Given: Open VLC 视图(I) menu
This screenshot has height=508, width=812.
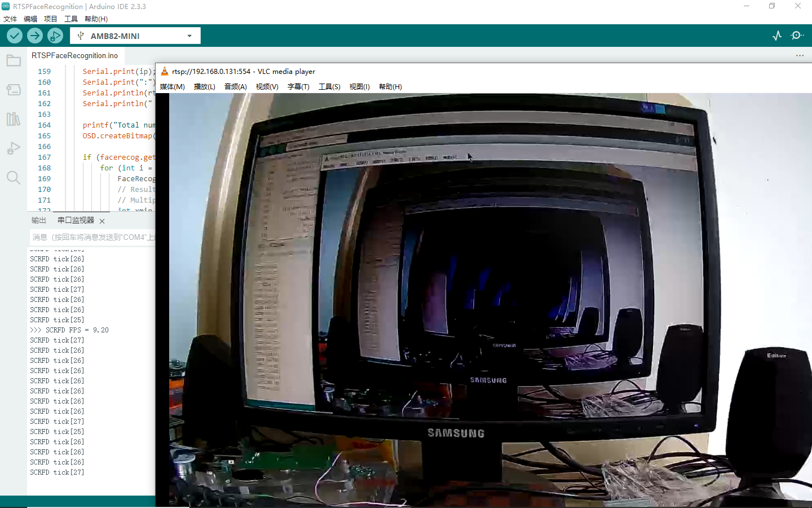Looking at the screenshot, I should click(359, 86).
